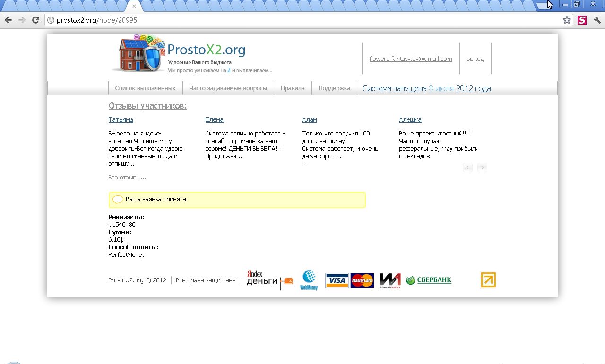Click the ProstoX2.org house logo
The width and height of the screenshot is (605, 364).
coord(138,54)
